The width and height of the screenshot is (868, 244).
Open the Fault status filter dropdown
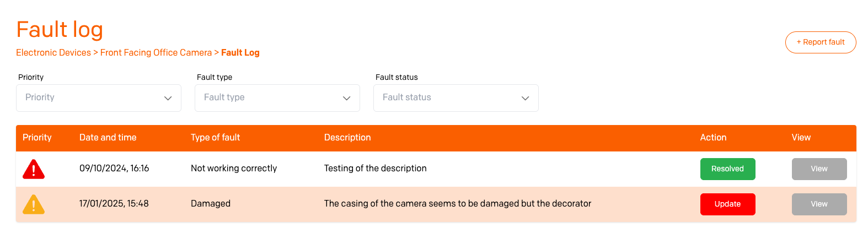(x=456, y=98)
